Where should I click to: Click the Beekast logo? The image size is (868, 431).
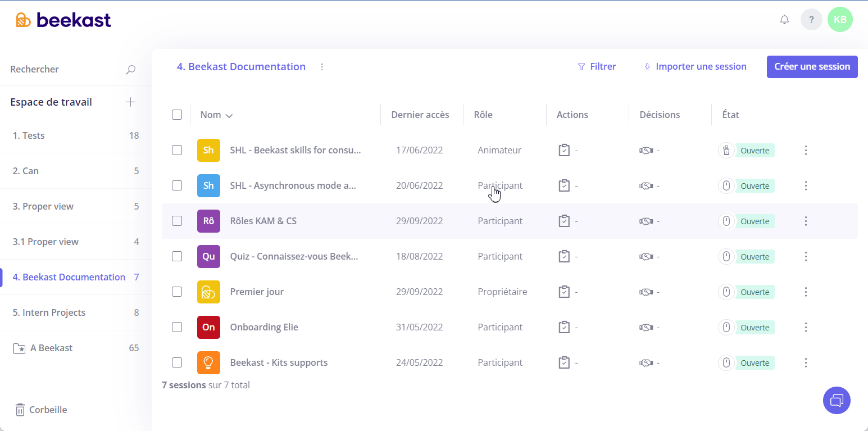tap(63, 20)
